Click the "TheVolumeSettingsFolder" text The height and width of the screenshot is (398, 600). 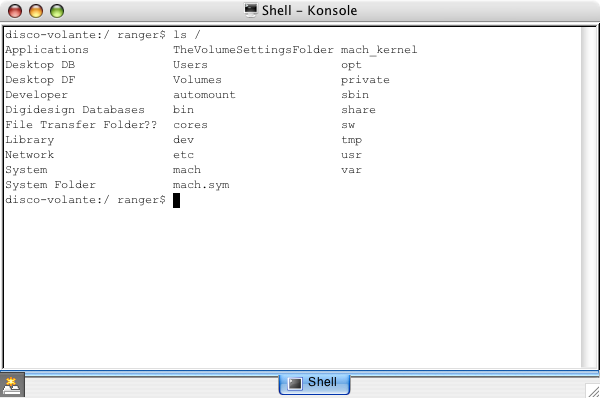coord(253,50)
